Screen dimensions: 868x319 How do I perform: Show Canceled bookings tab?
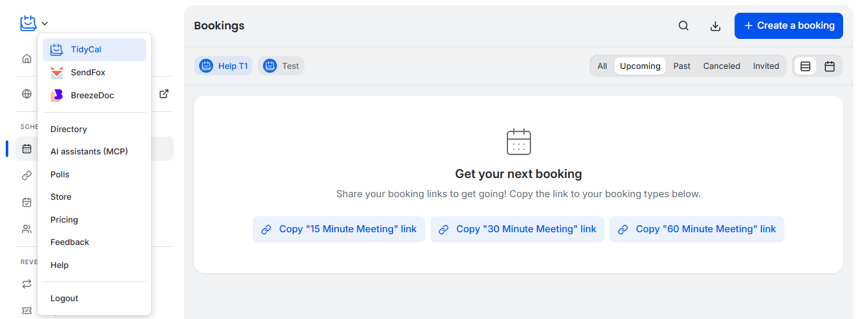(722, 66)
